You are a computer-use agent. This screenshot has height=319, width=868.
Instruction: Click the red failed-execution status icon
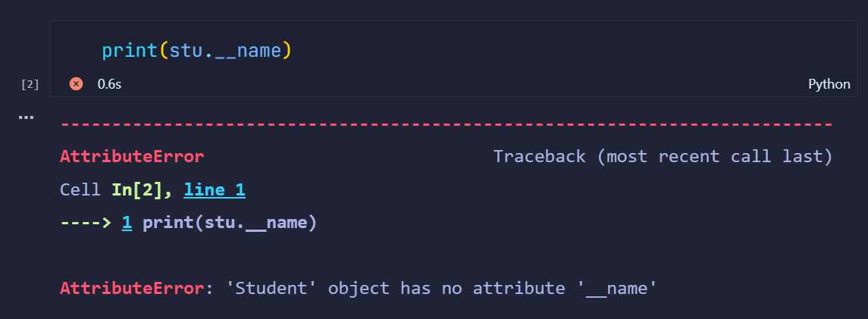[x=76, y=84]
